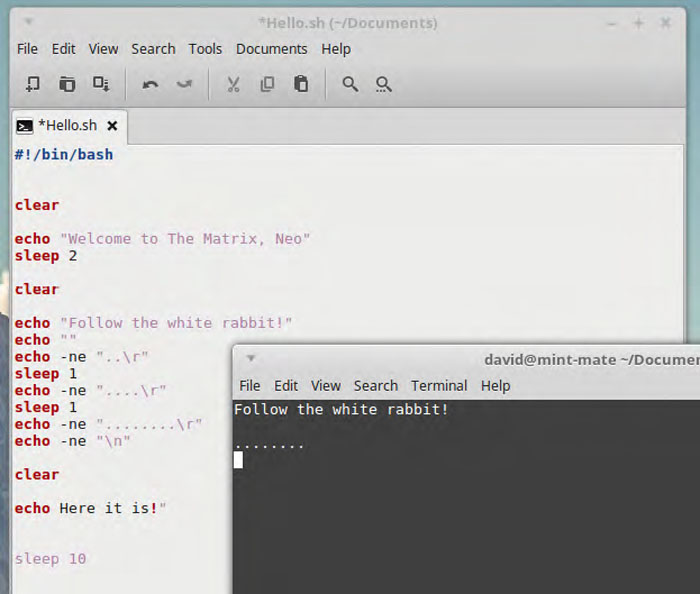Screen dimensions: 700x594
Task: Open the editor File menu
Action: tap(27, 49)
